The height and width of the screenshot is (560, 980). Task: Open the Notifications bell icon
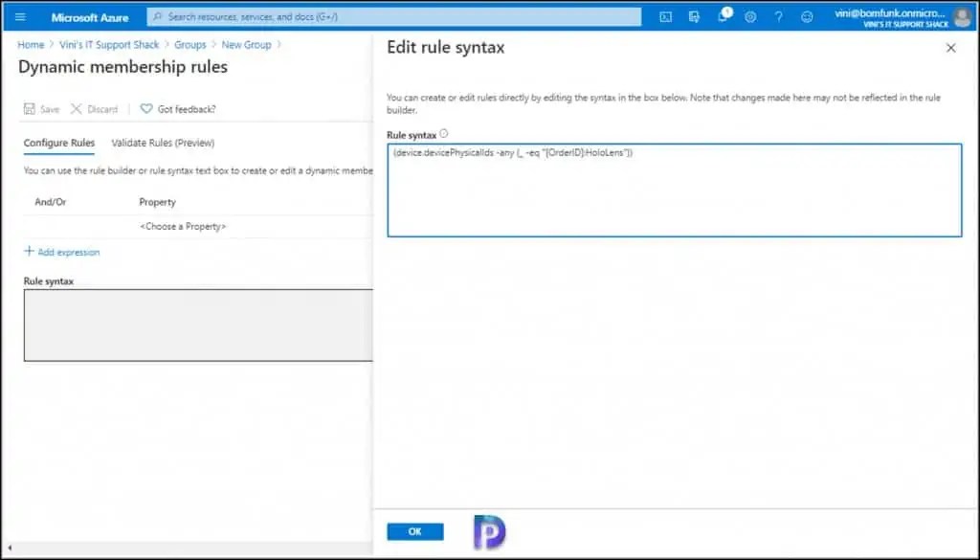(x=722, y=16)
